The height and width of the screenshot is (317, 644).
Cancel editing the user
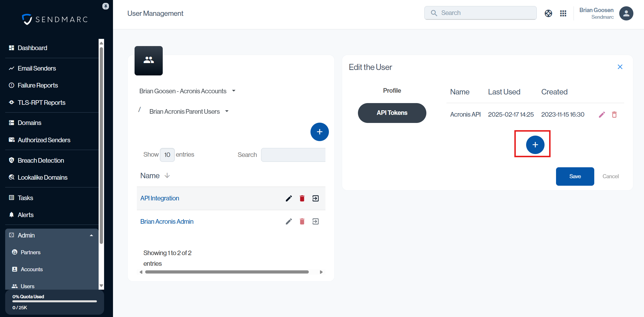click(611, 176)
